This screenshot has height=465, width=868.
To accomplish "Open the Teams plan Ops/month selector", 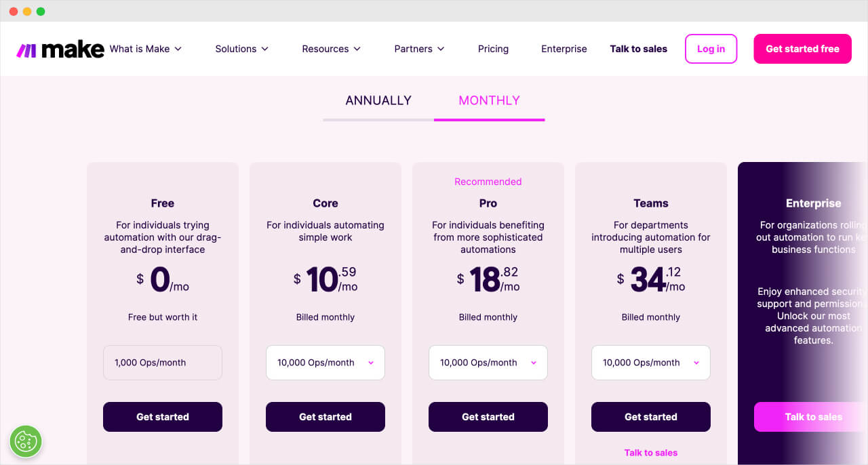I will (x=650, y=363).
